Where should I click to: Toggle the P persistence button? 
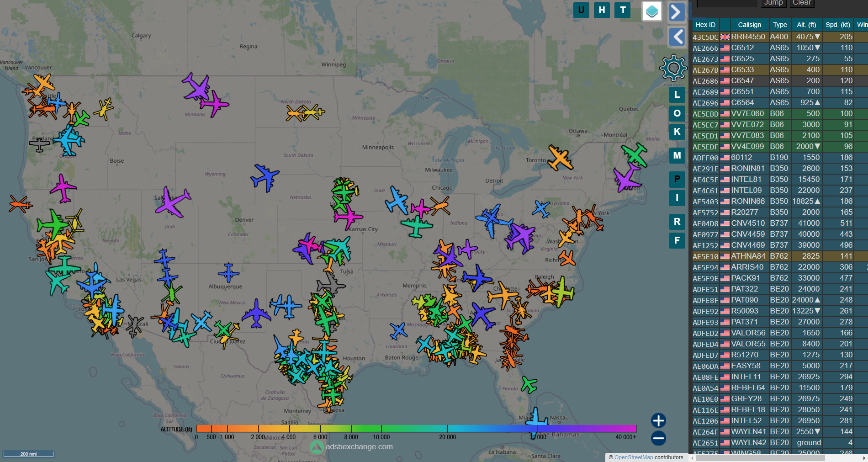[x=677, y=179]
